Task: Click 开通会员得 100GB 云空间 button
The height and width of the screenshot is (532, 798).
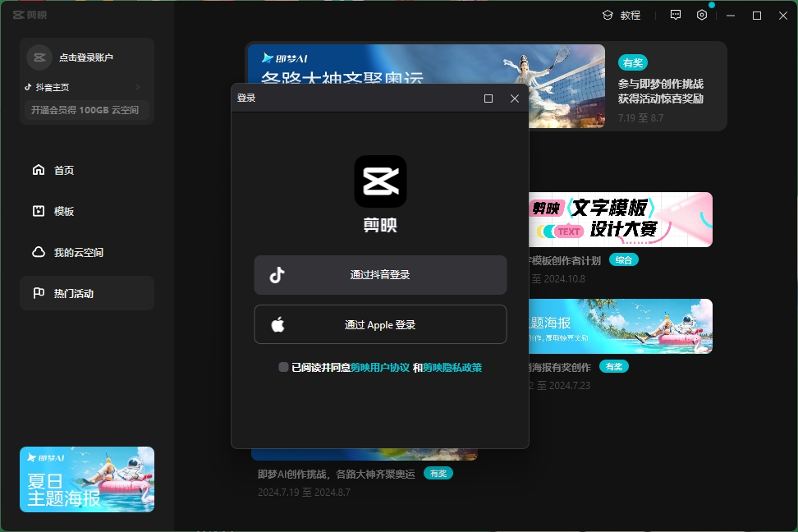Action: (x=87, y=110)
